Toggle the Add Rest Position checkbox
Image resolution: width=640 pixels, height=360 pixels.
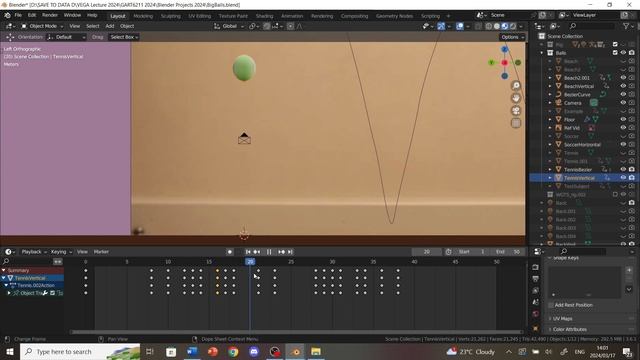[551, 305]
